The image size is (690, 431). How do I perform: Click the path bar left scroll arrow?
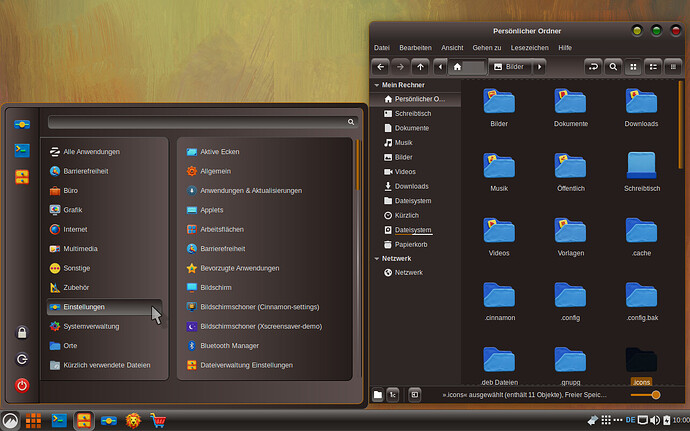pyautogui.click(x=440, y=67)
